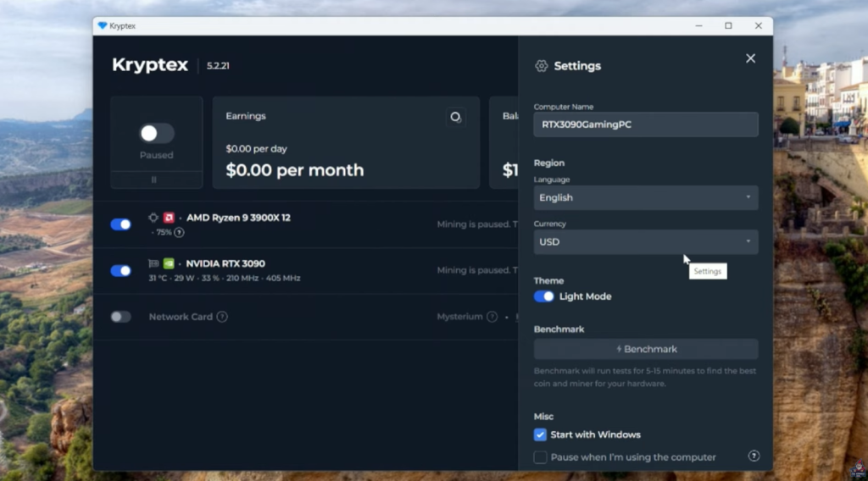Check Pause when I'm using the computer
The width and height of the screenshot is (868, 481).
coord(540,457)
